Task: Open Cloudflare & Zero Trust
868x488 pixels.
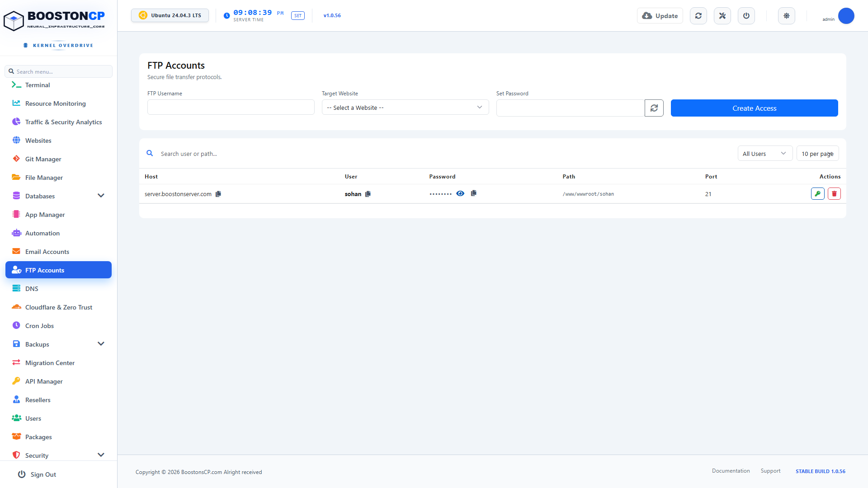Action: (x=58, y=307)
